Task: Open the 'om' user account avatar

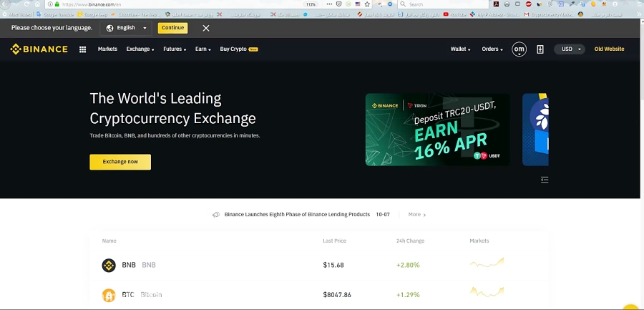Action: pos(519,49)
